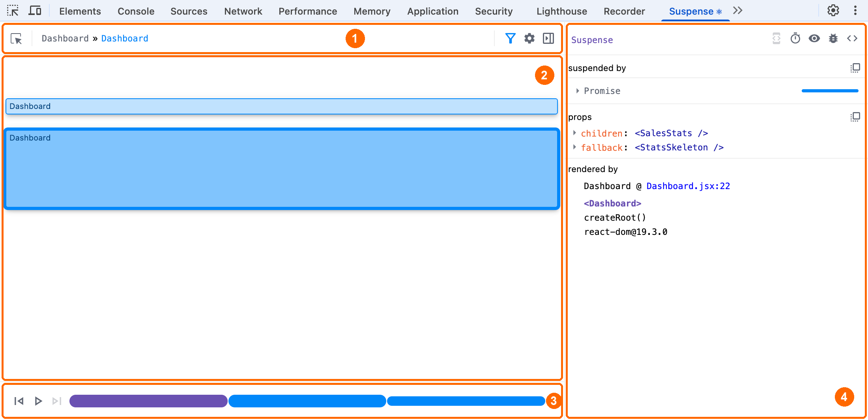Open the Sources tab
Screen dimensions: 868x420
(x=189, y=11)
